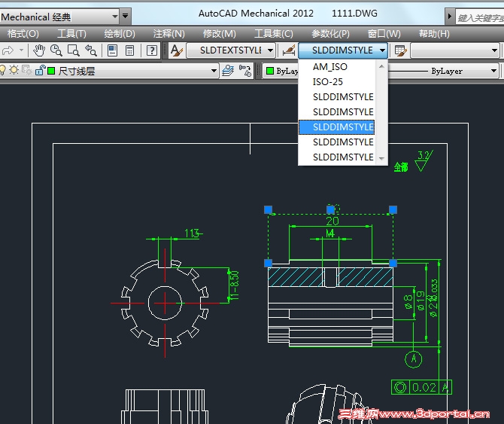The width and height of the screenshot is (504, 424).
Task: Activate the Pan hand tool
Action: click(39, 50)
